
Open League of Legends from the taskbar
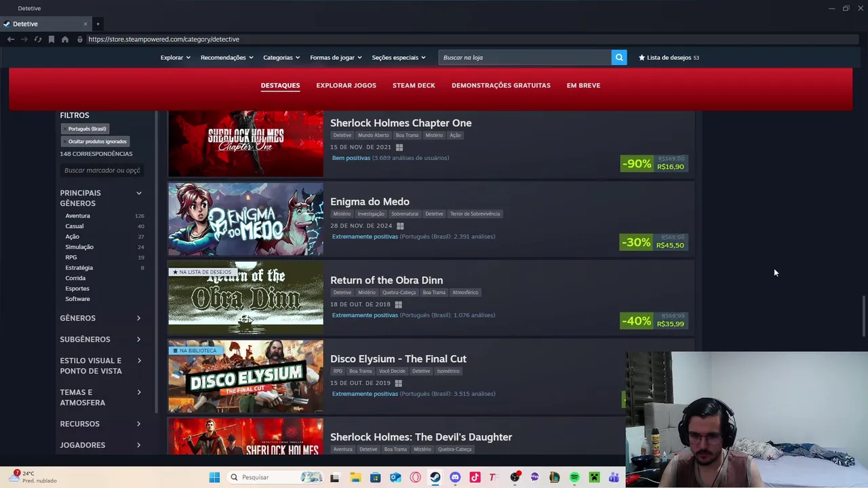tap(555, 477)
